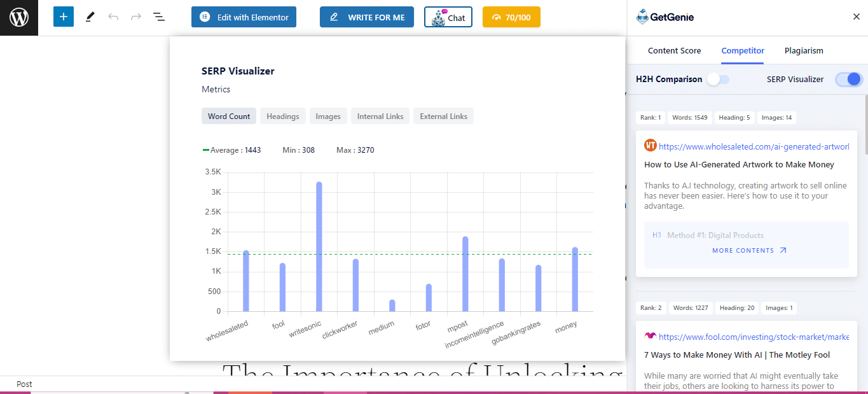The height and width of the screenshot is (394, 868).
Task: Open the Plagiarism tab
Action: 804,51
